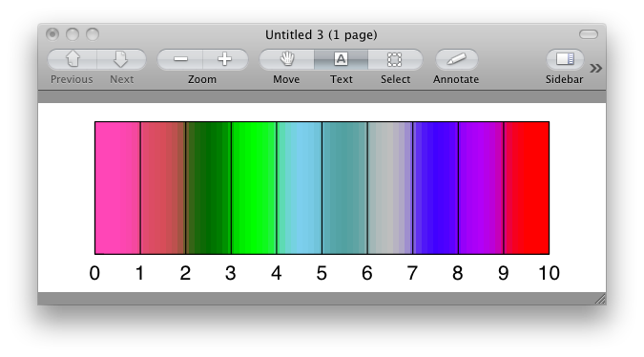Minimize the Untitled 3 window

pyautogui.click(x=73, y=34)
